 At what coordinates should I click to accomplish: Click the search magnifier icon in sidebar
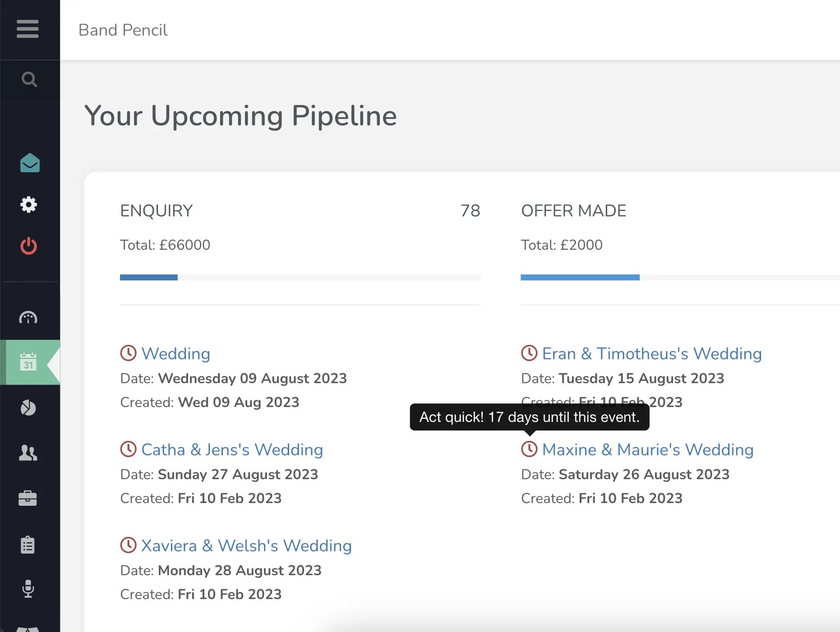(29, 80)
